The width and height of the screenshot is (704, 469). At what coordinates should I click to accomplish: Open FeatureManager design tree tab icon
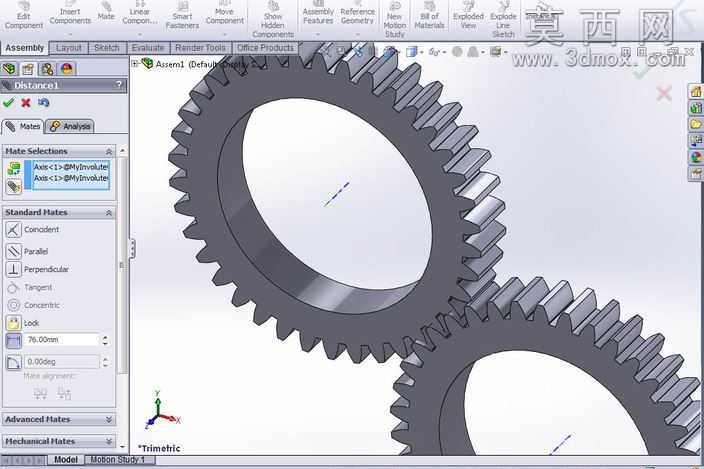(9, 69)
